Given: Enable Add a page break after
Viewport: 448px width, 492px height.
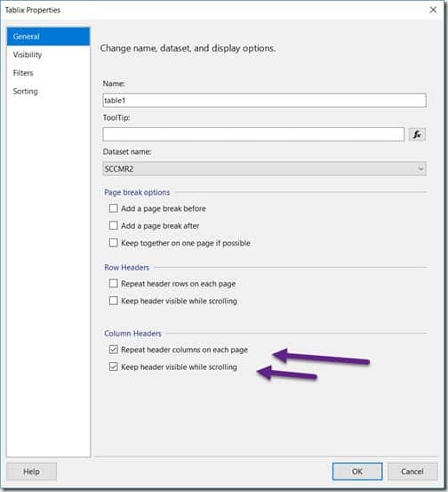Looking at the screenshot, I should pos(114,226).
